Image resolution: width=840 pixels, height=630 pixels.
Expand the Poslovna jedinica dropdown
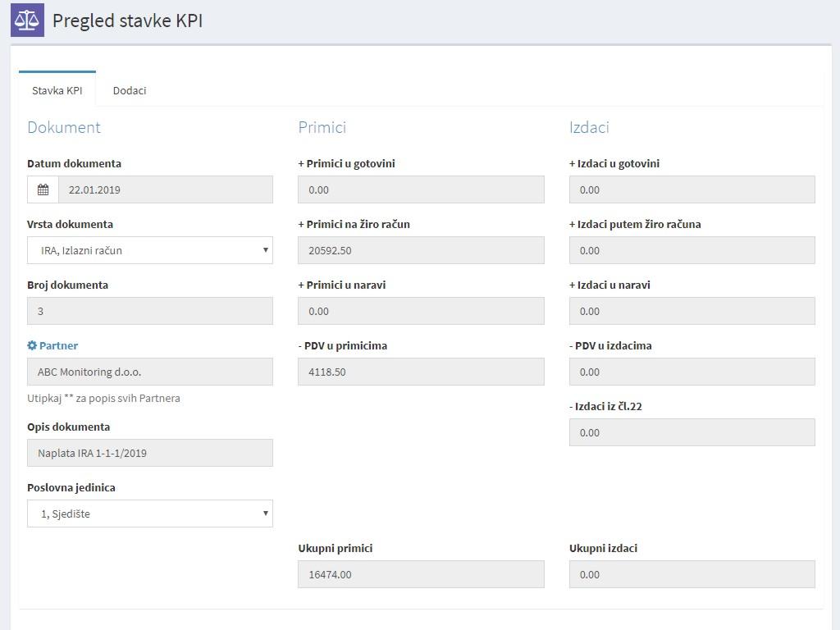[x=150, y=514]
